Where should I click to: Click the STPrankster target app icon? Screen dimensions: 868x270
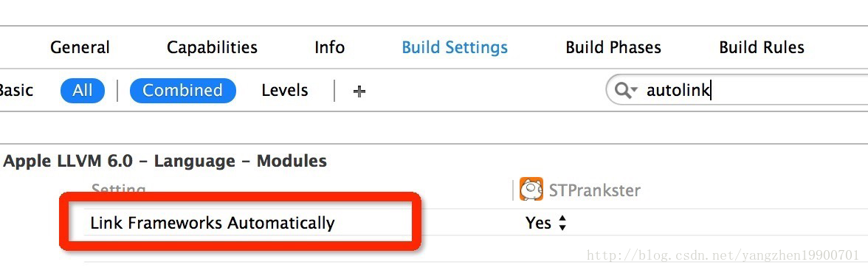click(x=531, y=189)
